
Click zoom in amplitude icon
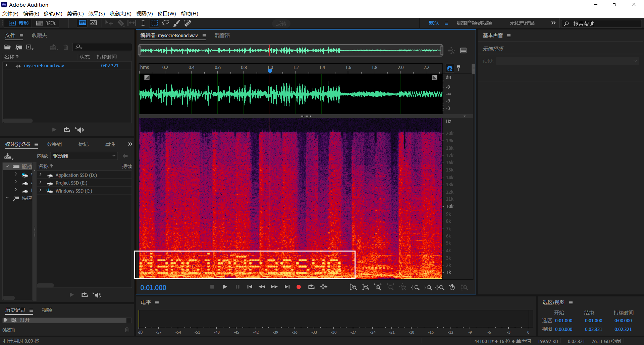coord(353,287)
